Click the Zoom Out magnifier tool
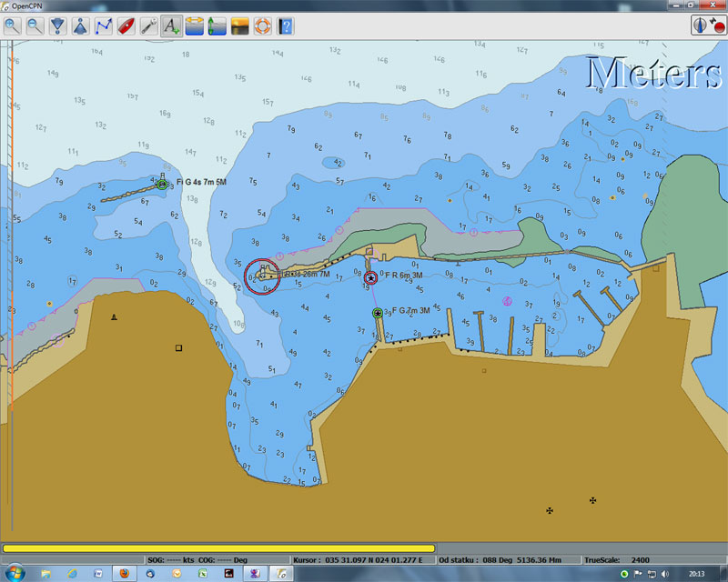The width and height of the screenshot is (728, 582). (x=35, y=25)
